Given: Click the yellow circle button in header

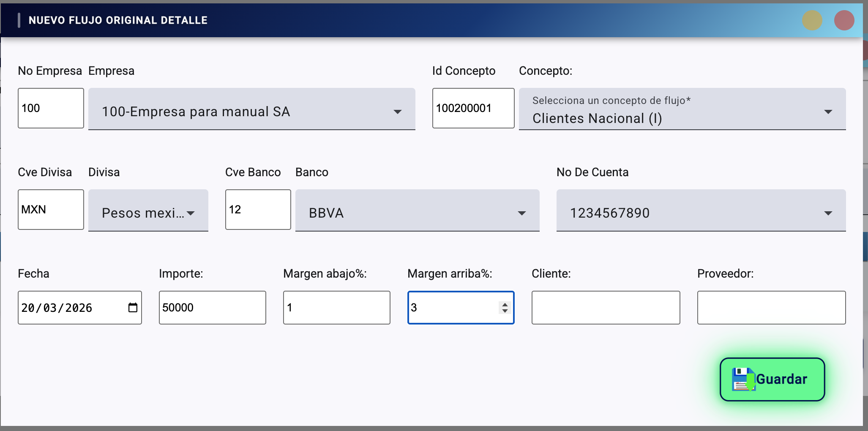Looking at the screenshot, I should (812, 20).
